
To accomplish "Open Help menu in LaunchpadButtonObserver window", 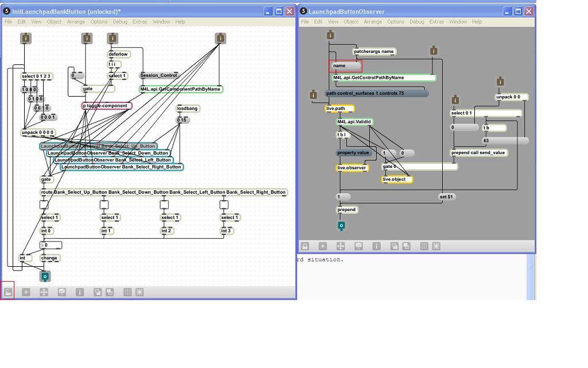I will (477, 22).
